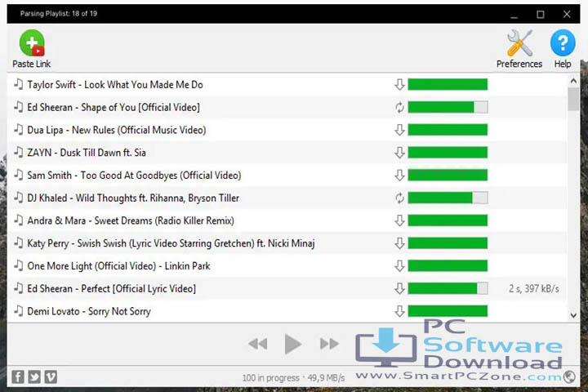The height and width of the screenshot is (392, 588).
Task: Click the progress bar of Ed Sheeran Perfect
Action: point(448,288)
